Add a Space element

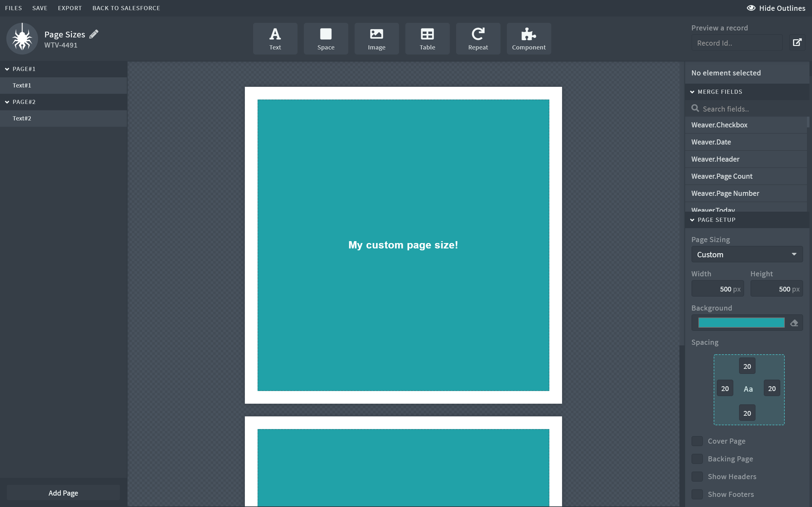point(325,39)
